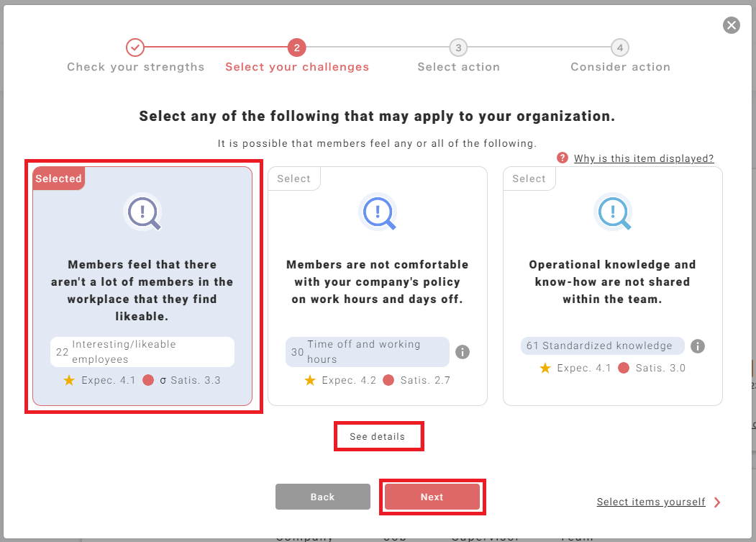Open the Select items yourself link
Viewport: 756px width, 542px height.
point(650,502)
